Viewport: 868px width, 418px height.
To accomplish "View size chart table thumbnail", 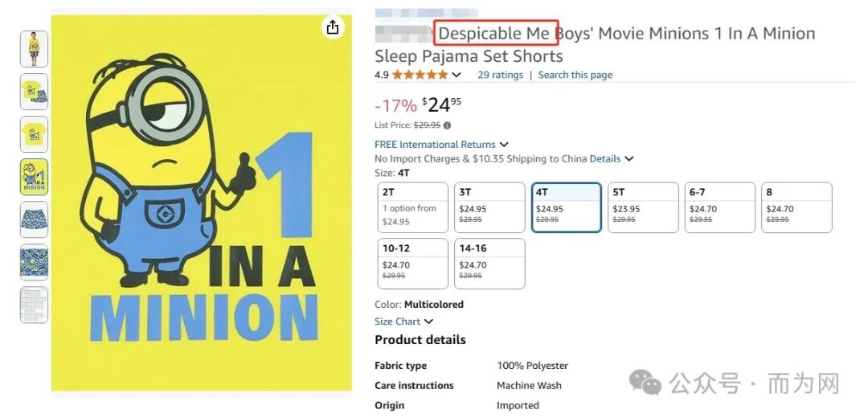I will pos(35,305).
